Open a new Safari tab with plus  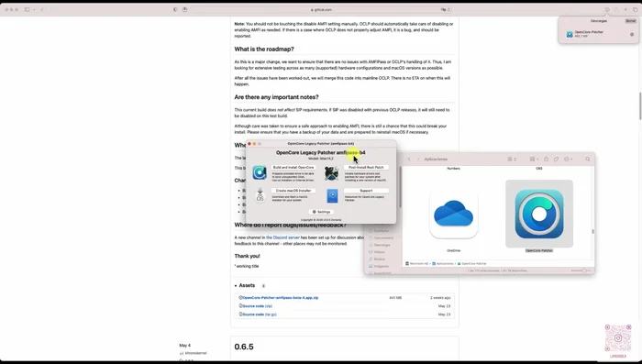click(625, 9)
